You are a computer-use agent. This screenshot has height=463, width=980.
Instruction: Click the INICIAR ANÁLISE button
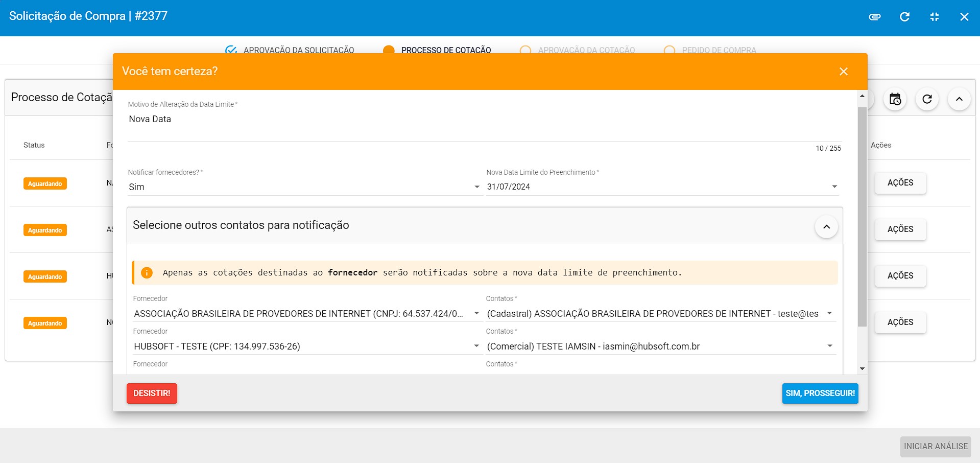tap(936, 447)
